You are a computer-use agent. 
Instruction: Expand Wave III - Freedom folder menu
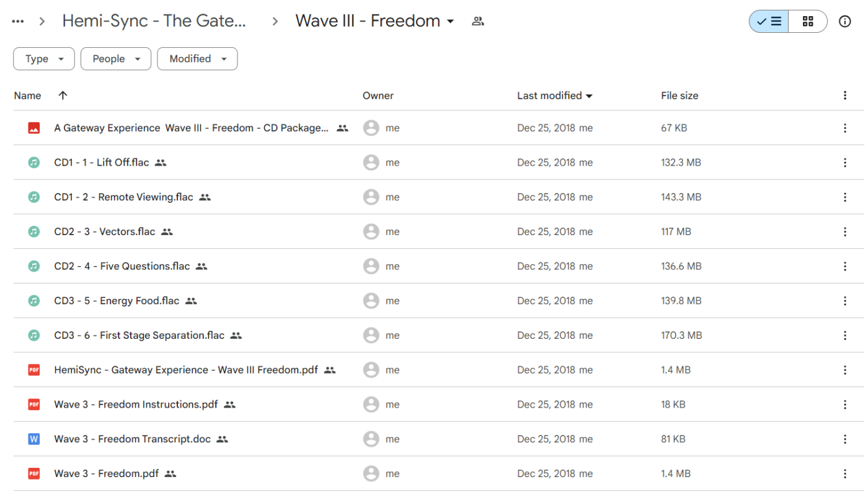(450, 22)
